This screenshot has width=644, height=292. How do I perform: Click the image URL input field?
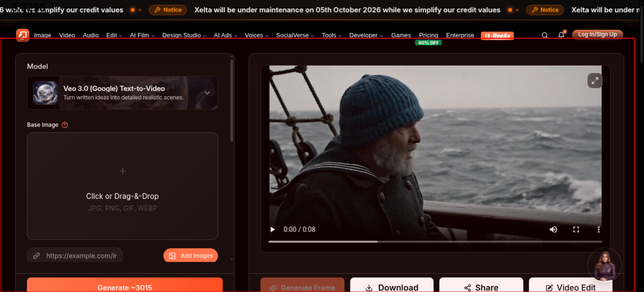click(x=75, y=255)
